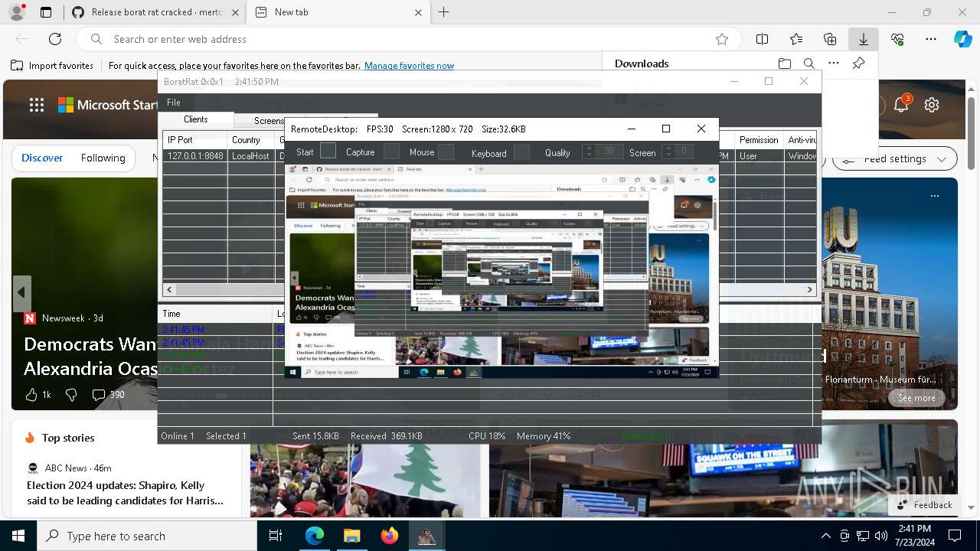980x551 pixels.
Task: Click the address bar field
Action: (x=410, y=39)
